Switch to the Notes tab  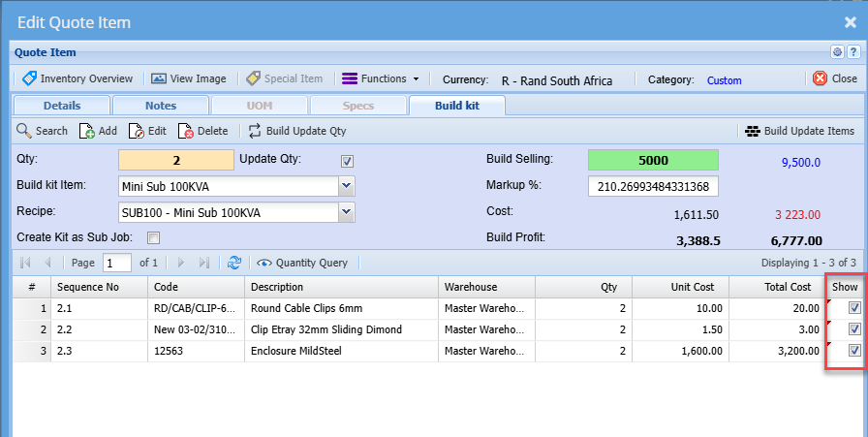click(161, 106)
